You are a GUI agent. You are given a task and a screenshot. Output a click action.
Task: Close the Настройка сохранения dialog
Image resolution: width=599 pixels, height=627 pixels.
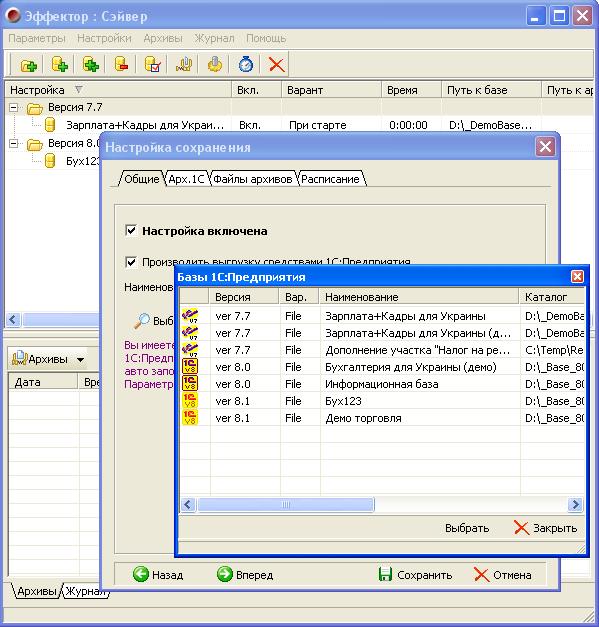545,147
